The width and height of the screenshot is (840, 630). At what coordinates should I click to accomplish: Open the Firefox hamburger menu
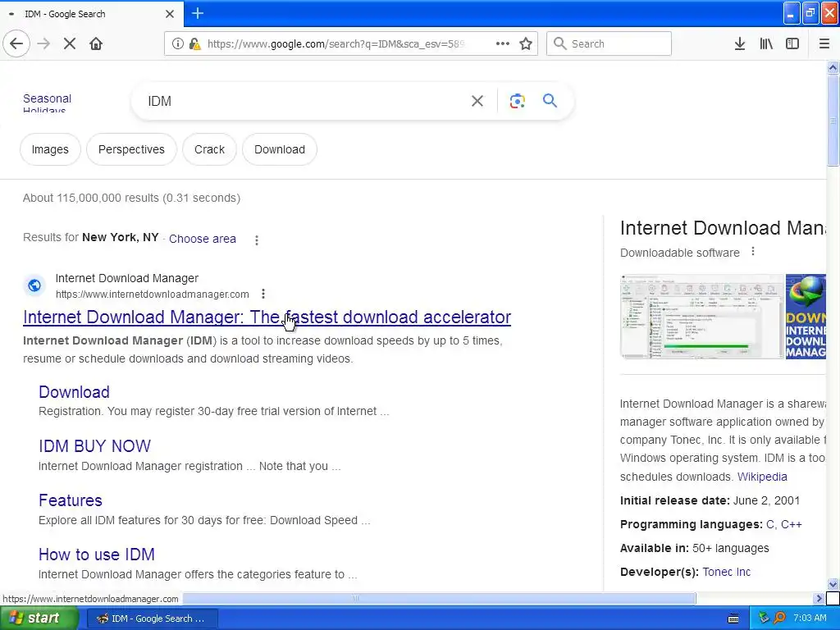point(824,43)
